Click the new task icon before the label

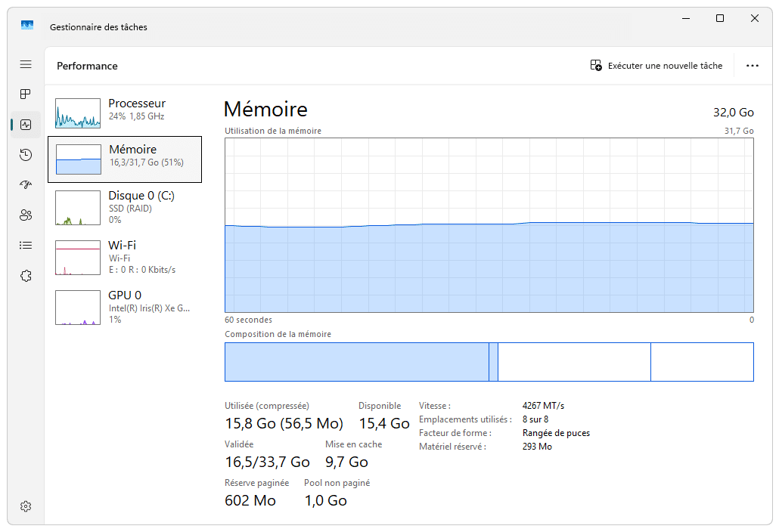tap(594, 65)
